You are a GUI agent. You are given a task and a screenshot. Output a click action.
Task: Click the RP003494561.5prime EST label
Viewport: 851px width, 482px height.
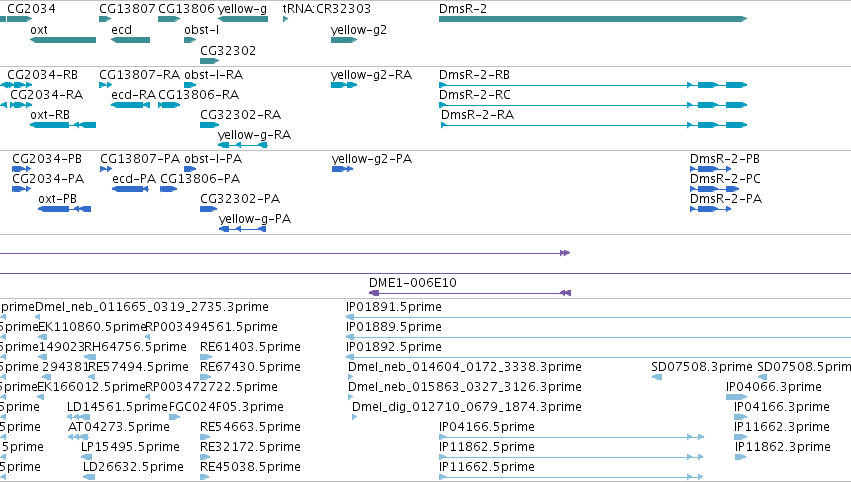212,327
